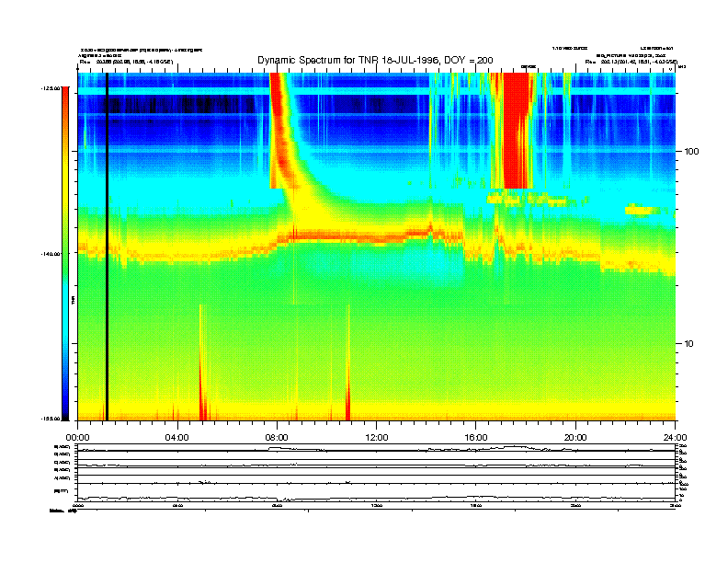This screenshot has height=563, width=728.
Task: Click the large red burst after 16:00
Action: click(x=516, y=131)
